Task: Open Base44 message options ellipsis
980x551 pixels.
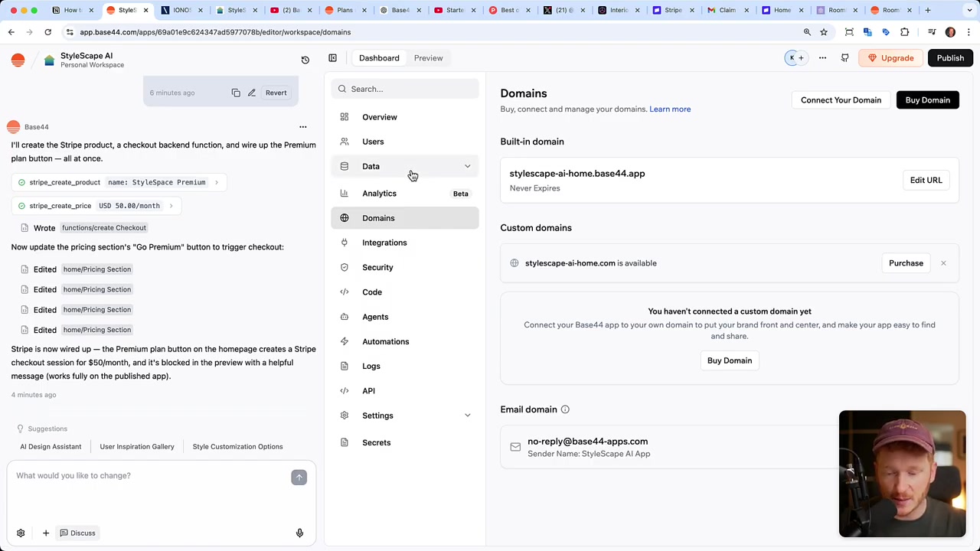Action: (302, 127)
